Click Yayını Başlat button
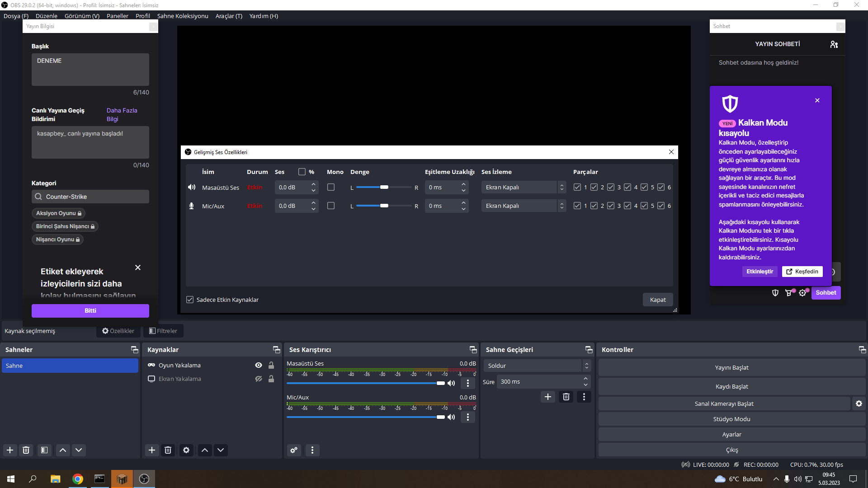This screenshot has height=488, width=868. (731, 367)
